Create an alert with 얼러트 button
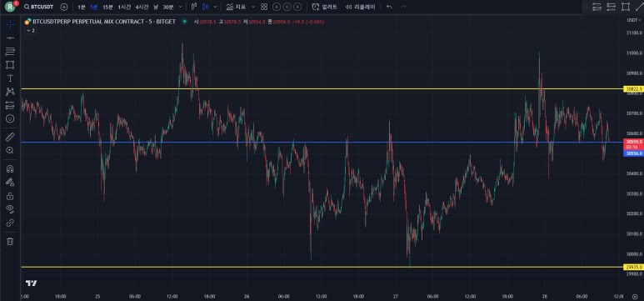This screenshot has width=644, height=301. 324,7
